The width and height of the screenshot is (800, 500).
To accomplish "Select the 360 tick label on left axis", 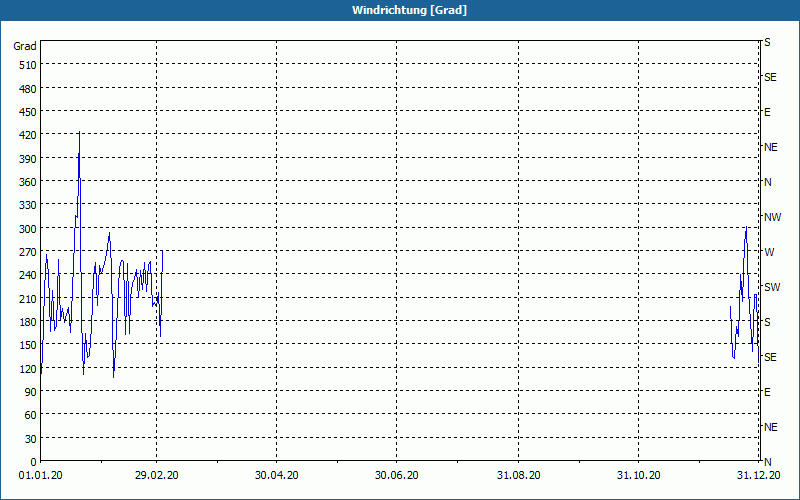I will pyautogui.click(x=27, y=182).
